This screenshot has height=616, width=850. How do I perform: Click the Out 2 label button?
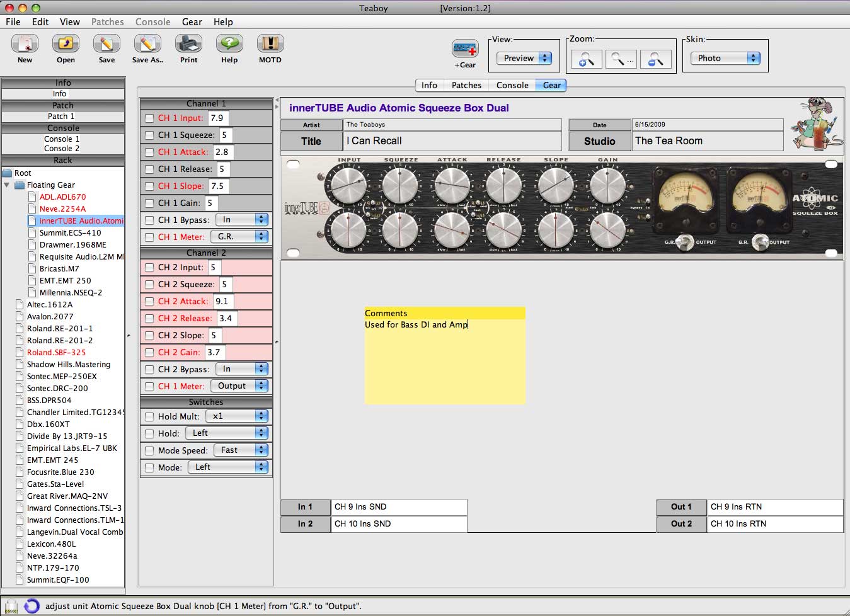point(681,524)
